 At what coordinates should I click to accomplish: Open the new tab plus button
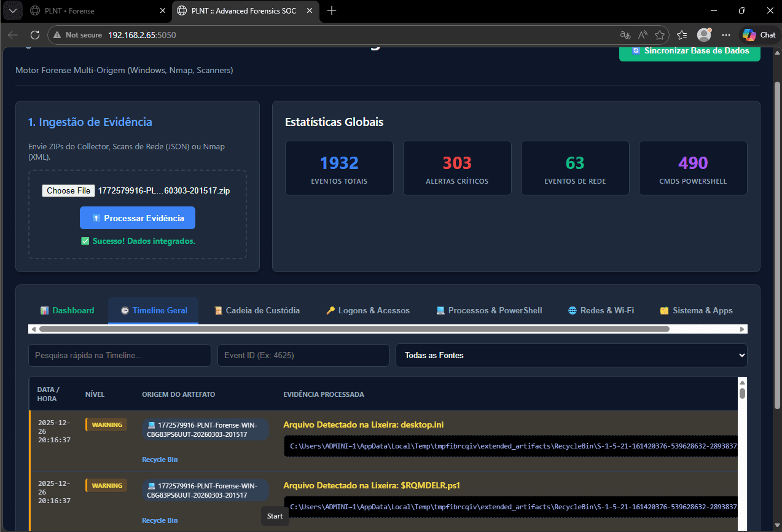(332, 10)
